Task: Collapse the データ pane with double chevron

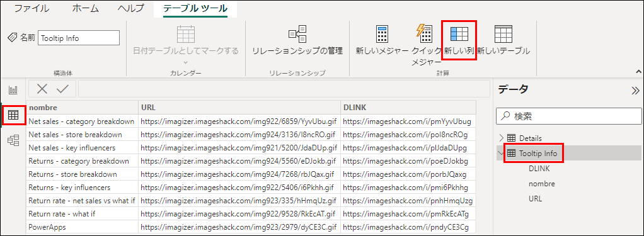Action: tap(635, 91)
